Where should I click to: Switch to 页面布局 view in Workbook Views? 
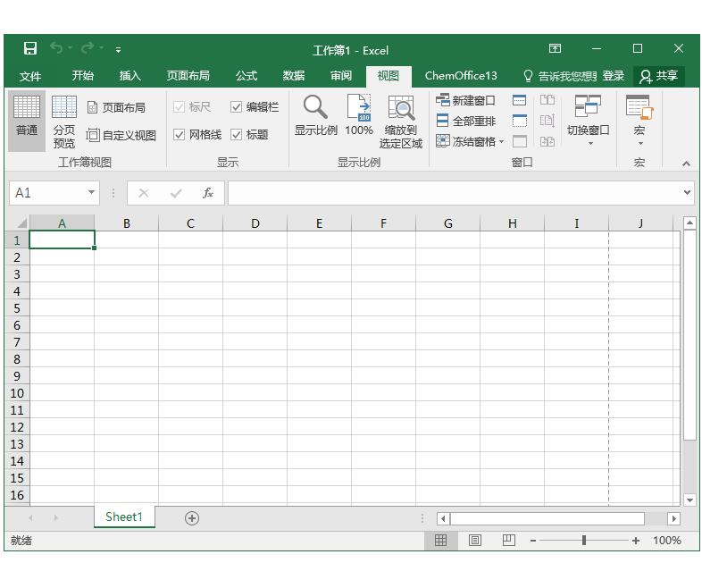116,107
